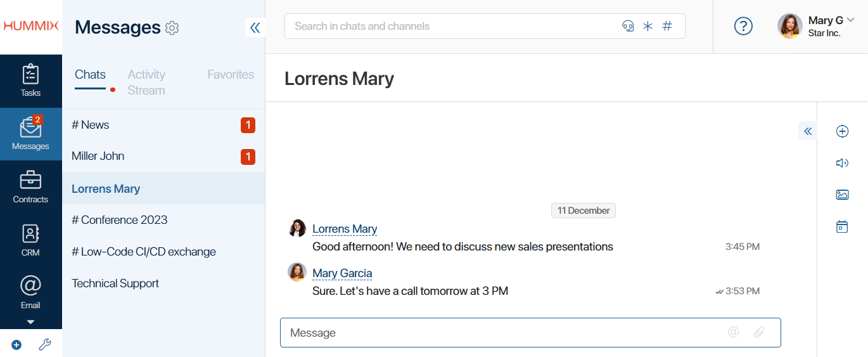
Task: Click the 3:45 PM message timestamp
Action: (743, 247)
